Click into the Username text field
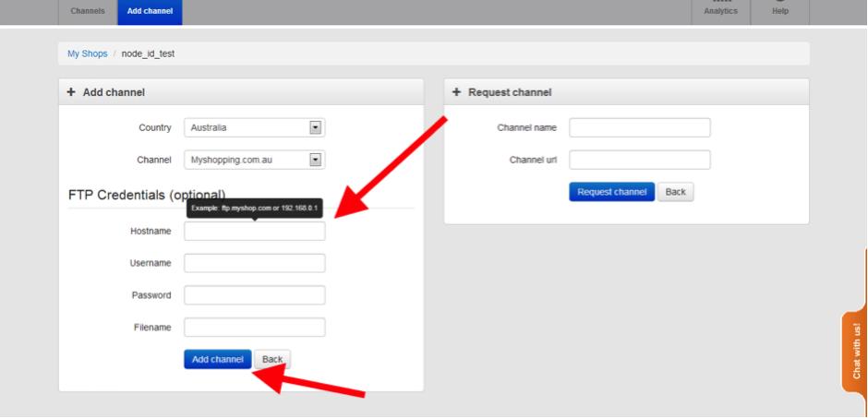868x418 pixels. click(254, 263)
